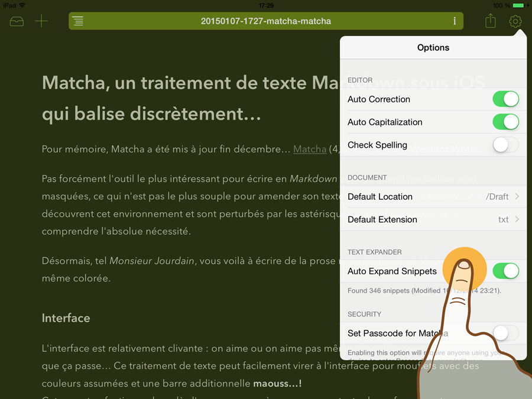532x399 pixels.
Task: Click the EDITOR section header
Action: 360,80
